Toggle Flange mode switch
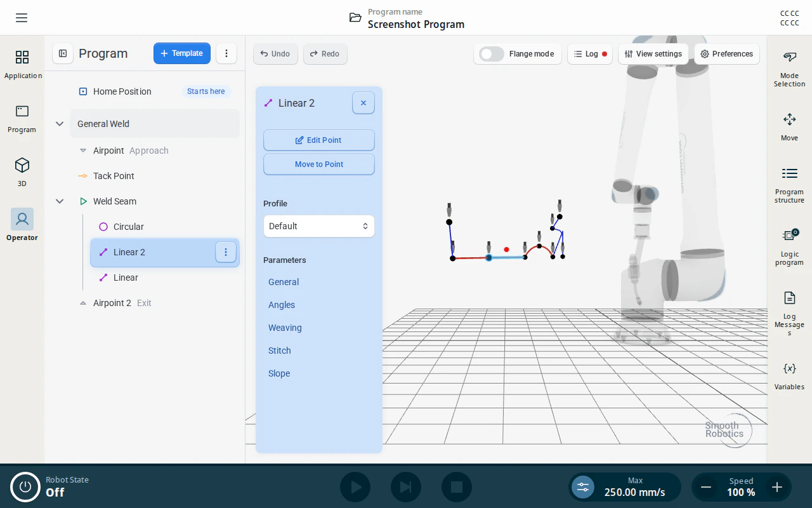Screen dimensions: 812x508 coord(491,54)
